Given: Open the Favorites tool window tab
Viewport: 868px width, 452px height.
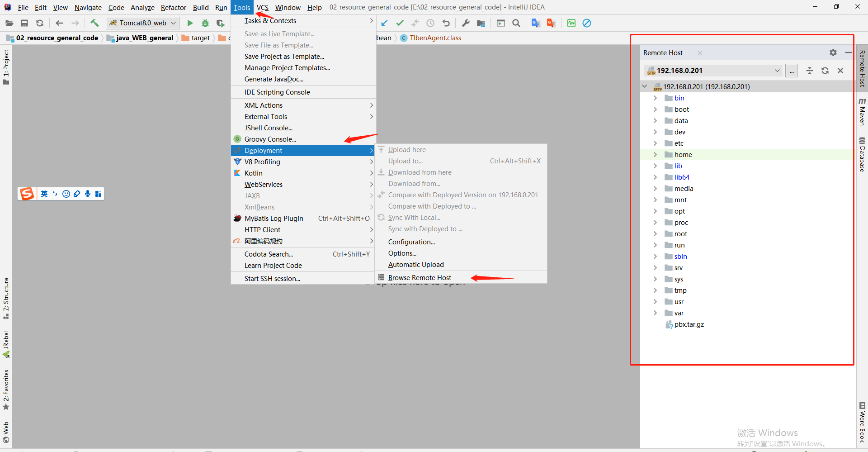Looking at the screenshot, I should tap(6, 390).
